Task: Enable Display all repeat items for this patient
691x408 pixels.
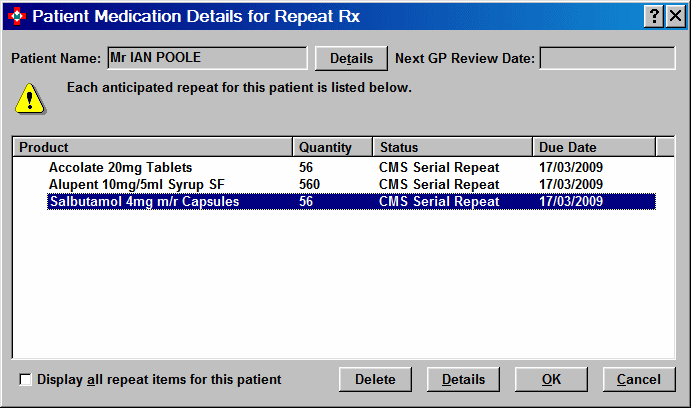Action: point(27,380)
